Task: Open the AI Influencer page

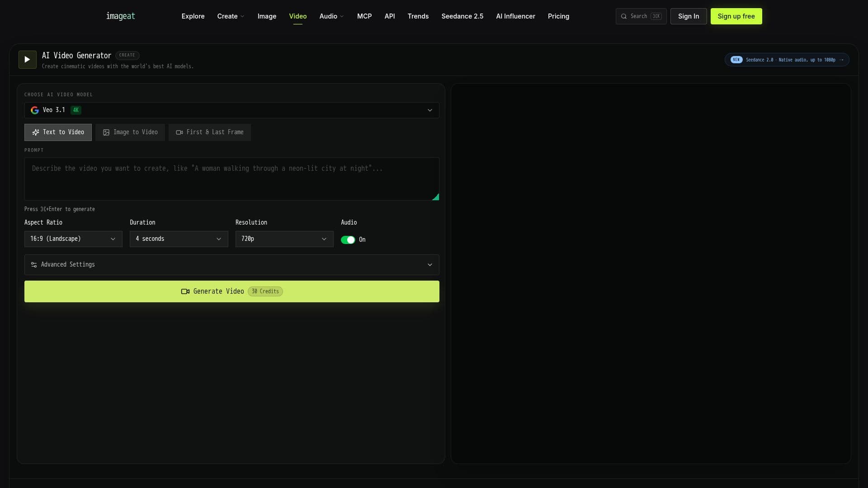Action: tap(515, 16)
